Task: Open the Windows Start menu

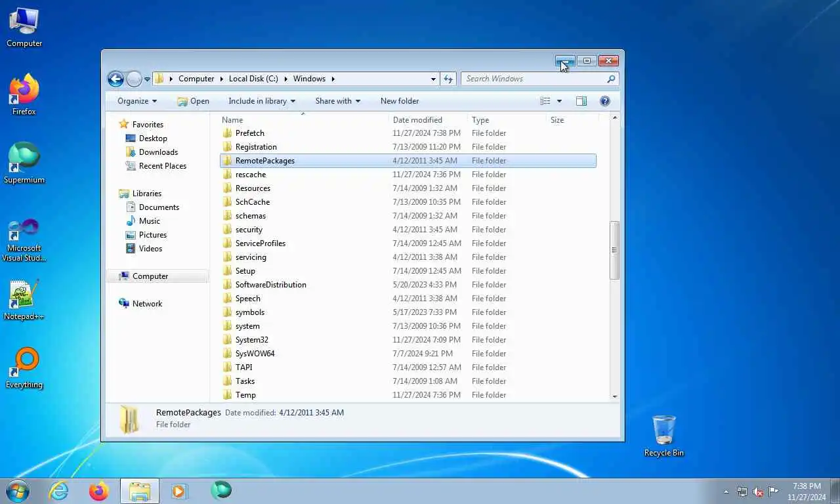Action: [x=17, y=491]
